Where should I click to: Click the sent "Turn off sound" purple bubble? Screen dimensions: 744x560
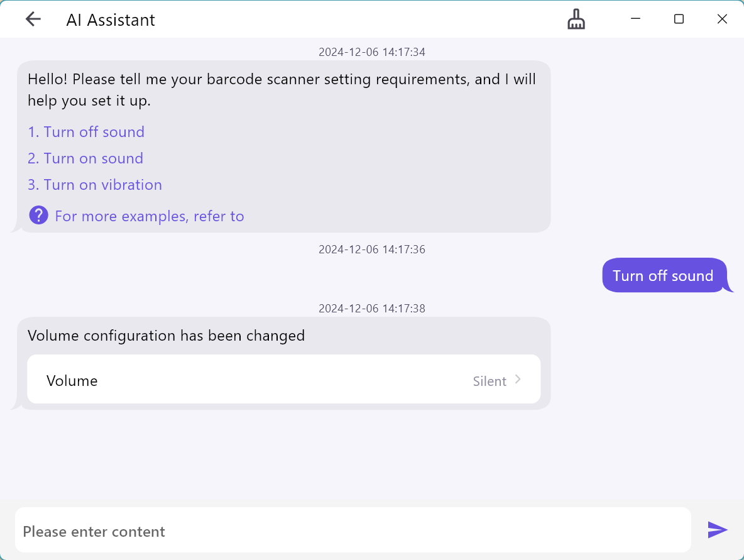click(x=663, y=276)
